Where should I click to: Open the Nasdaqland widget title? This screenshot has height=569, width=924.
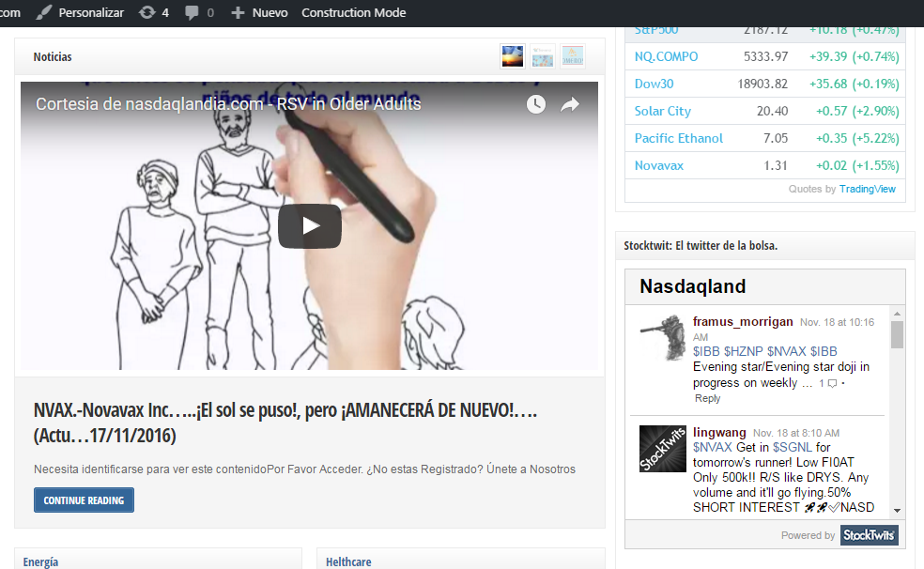pos(692,286)
